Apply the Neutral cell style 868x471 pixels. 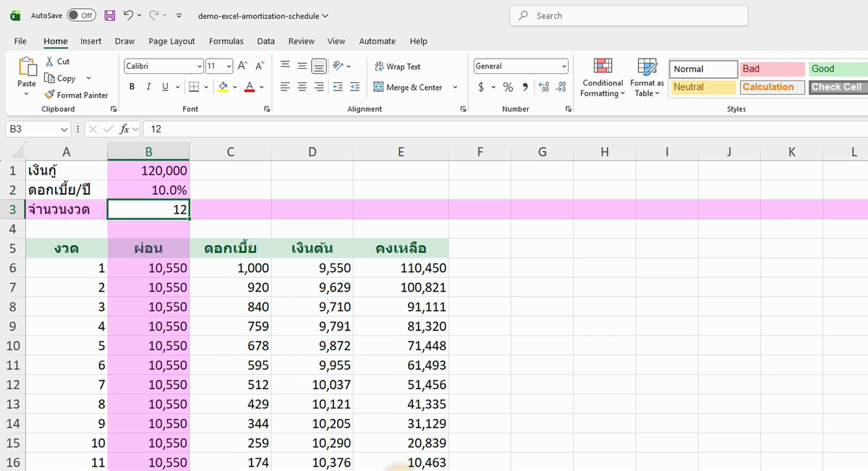pos(704,87)
